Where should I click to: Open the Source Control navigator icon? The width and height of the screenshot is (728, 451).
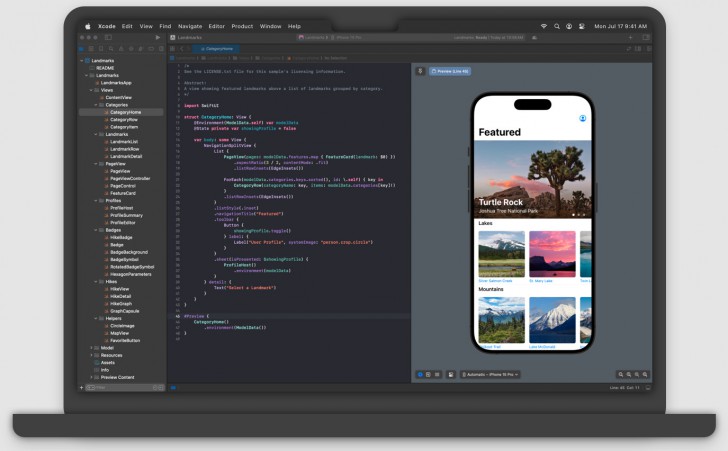point(91,48)
